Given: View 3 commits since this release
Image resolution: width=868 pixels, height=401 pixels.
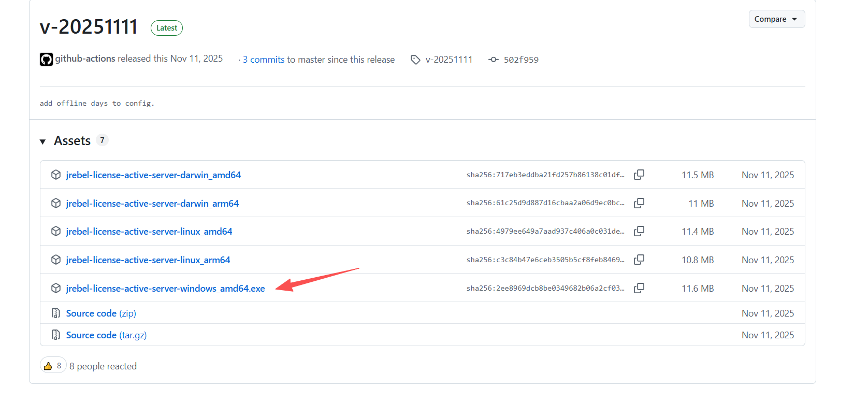Looking at the screenshot, I should [264, 60].
